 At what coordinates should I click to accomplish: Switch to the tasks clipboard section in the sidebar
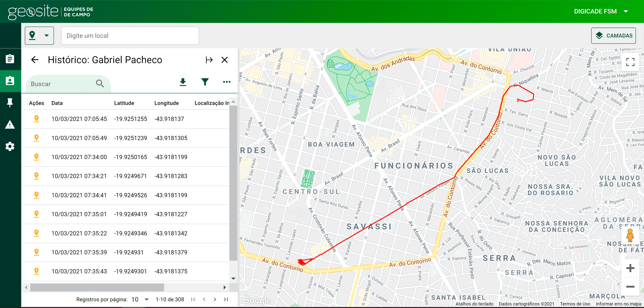pyautogui.click(x=10, y=59)
